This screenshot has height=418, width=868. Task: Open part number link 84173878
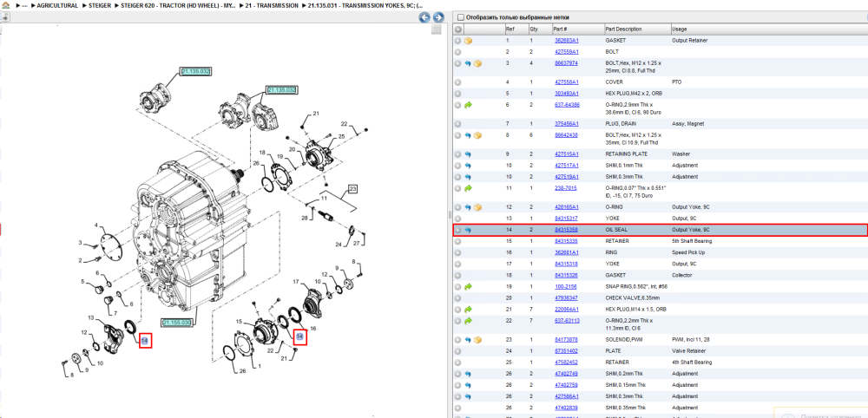[566, 339]
